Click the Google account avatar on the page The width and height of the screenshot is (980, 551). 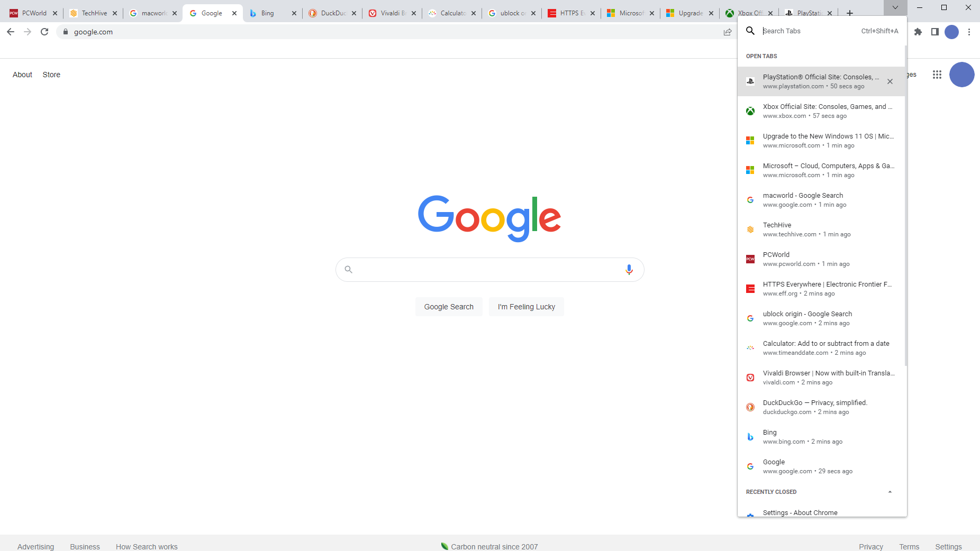962,75
